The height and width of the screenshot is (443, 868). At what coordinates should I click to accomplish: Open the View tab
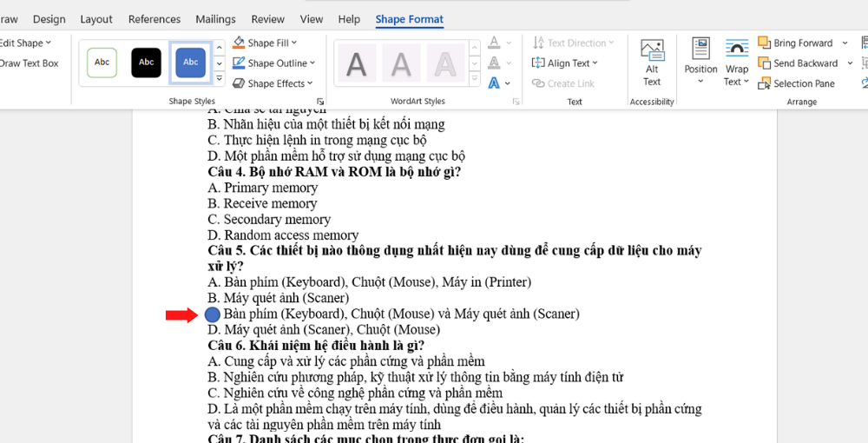tap(312, 19)
